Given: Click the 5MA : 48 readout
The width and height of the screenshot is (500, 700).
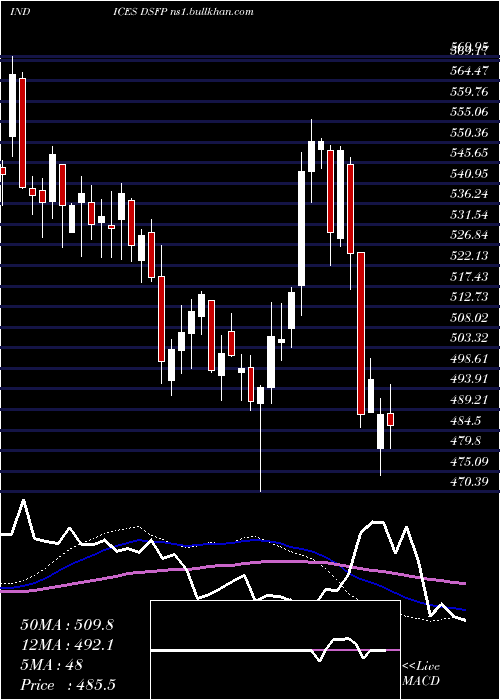Looking at the screenshot, I should tap(52, 665).
